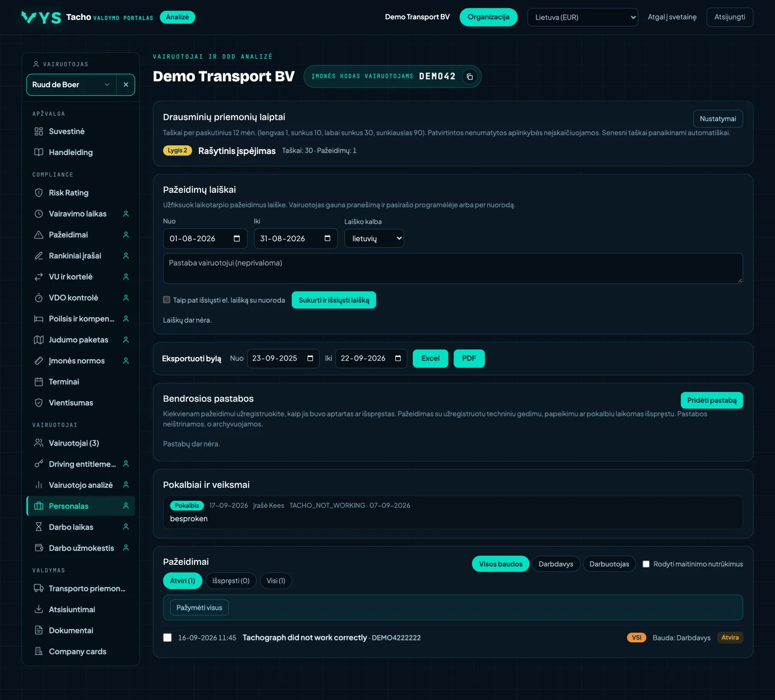Open the Pažeidimai warning triangle icon
The width and height of the screenshot is (775, 700).
click(39, 235)
